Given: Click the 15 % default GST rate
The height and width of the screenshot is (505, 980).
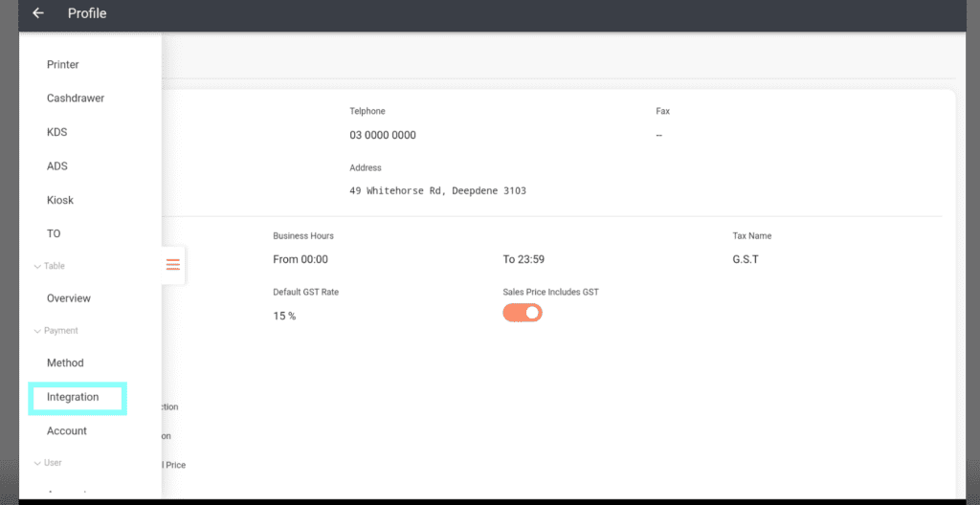Looking at the screenshot, I should [x=284, y=316].
